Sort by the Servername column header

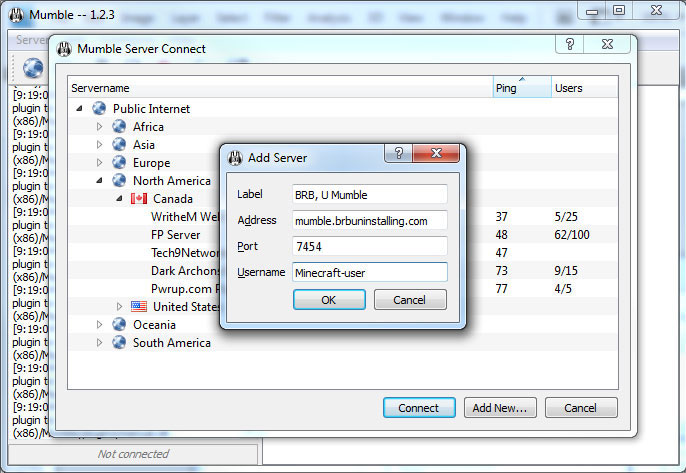pyautogui.click(x=280, y=88)
